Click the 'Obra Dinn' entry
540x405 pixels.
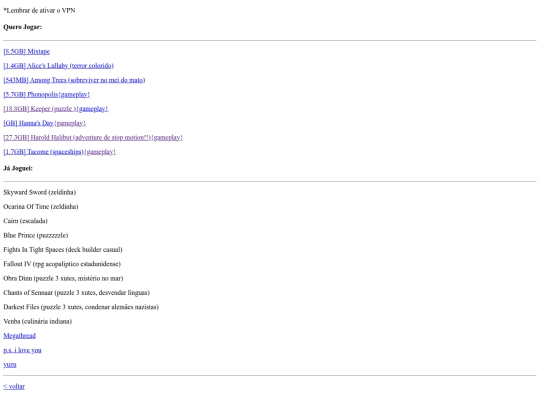tap(63, 278)
